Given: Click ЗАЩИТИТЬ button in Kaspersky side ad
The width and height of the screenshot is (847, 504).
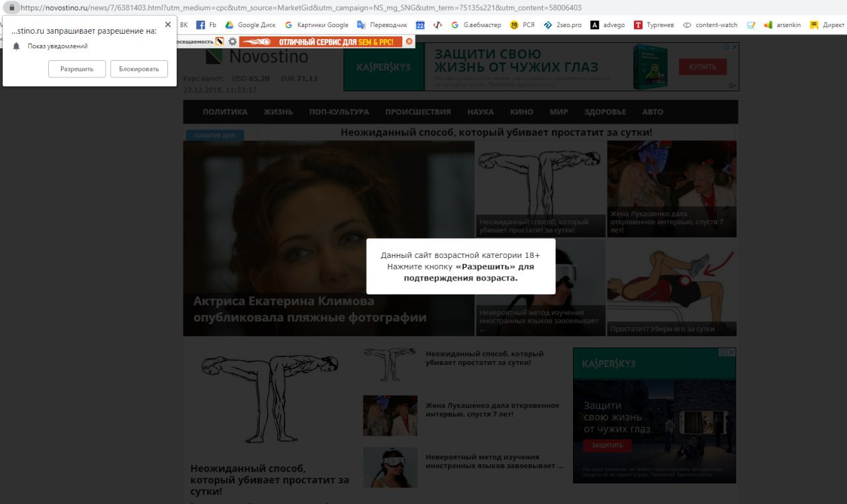Looking at the screenshot, I should [x=607, y=445].
